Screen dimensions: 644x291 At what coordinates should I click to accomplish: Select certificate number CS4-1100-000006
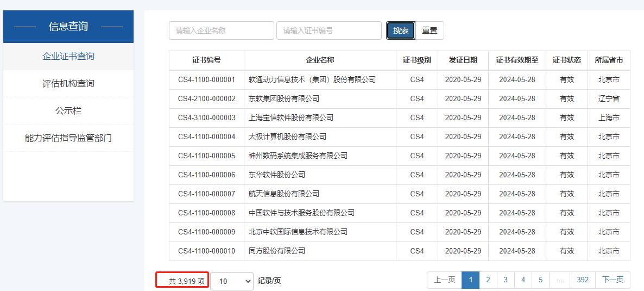[206, 175]
